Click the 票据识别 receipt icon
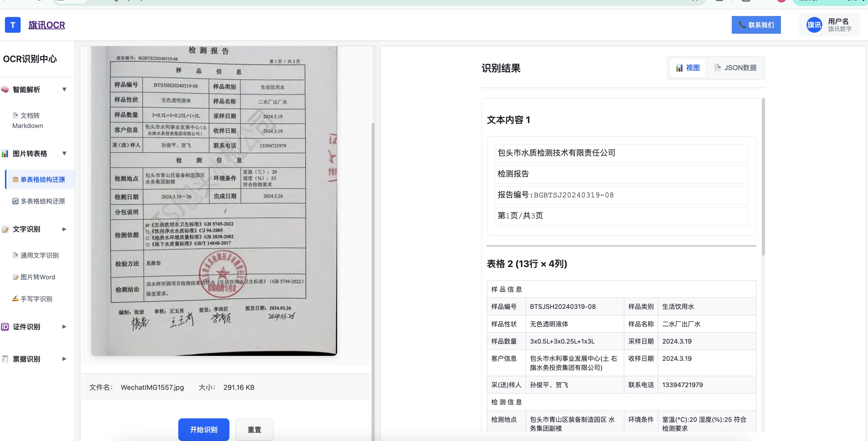 [5, 359]
